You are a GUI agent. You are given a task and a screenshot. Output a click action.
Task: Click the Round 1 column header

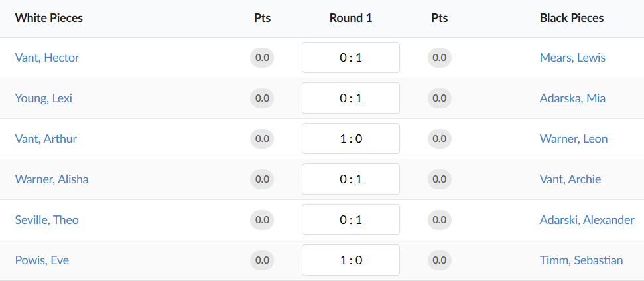351,18
